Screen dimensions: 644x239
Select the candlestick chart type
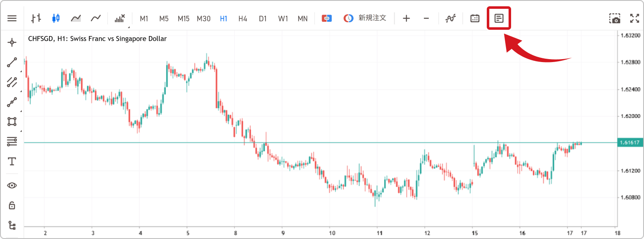tap(56, 18)
